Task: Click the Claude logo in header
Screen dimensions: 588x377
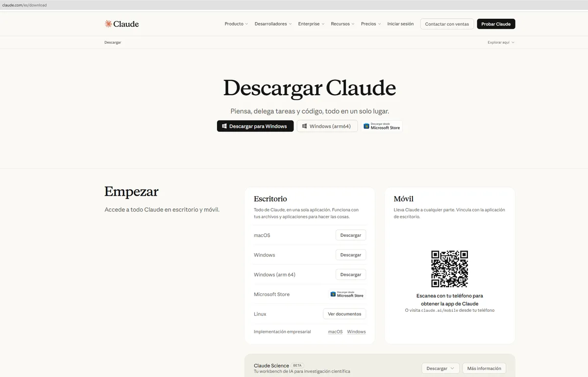Action: tap(122, 24)
